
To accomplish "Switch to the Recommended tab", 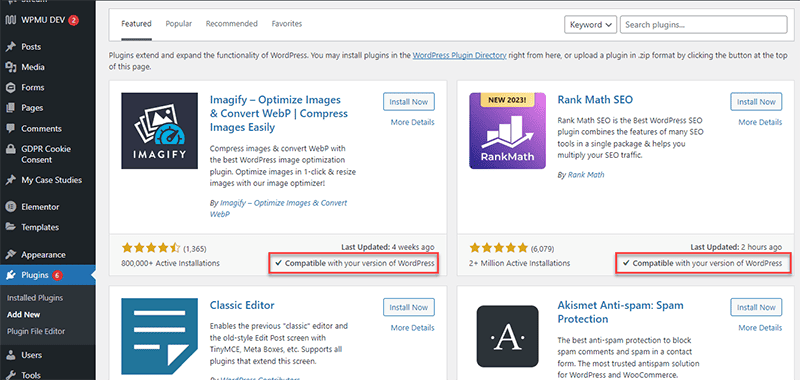I will point(232,24).
